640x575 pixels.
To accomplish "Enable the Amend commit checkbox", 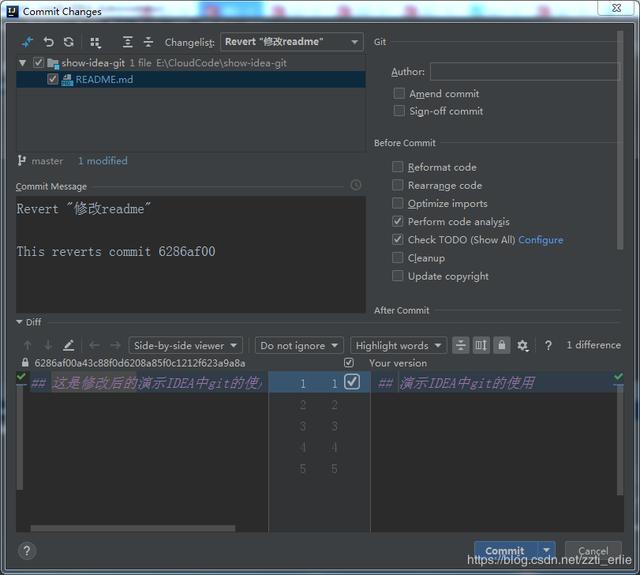I will click(399, 94).
